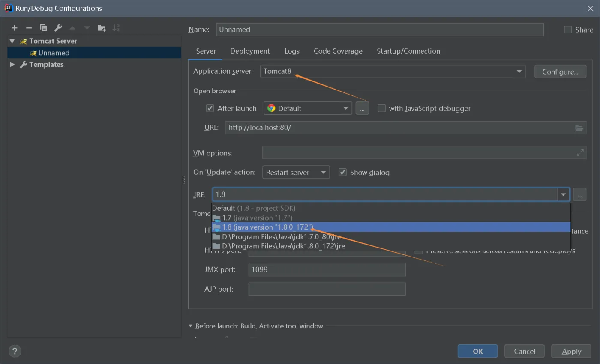
Task: Select the Unnamed Tomcat configuration
Action: tap(94, 53)
